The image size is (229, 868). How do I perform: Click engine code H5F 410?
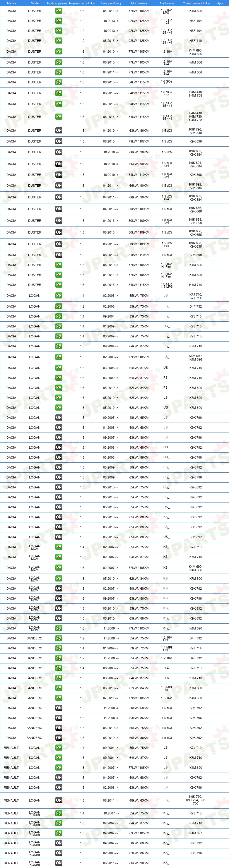[x=196, y=41]
